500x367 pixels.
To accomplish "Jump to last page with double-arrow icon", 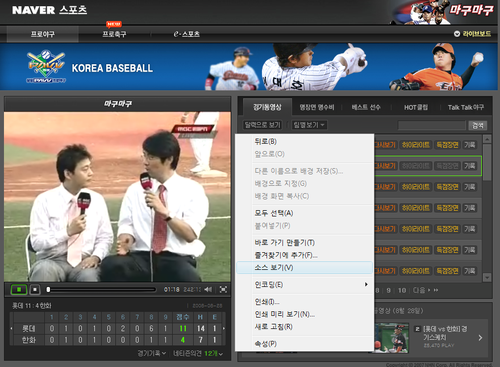I will pyautogui.click(x=435, y=290).
